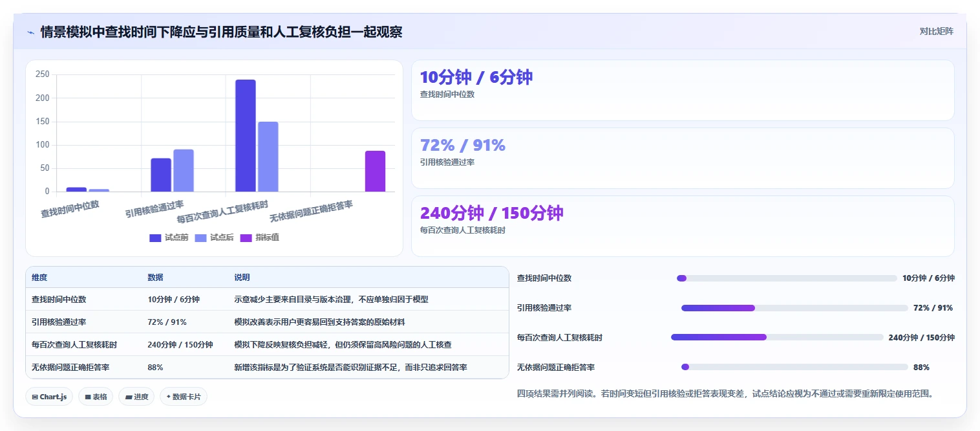This screenshot has width=980, height=431.
Task: Click the 数据 column header
Action: 155,278
